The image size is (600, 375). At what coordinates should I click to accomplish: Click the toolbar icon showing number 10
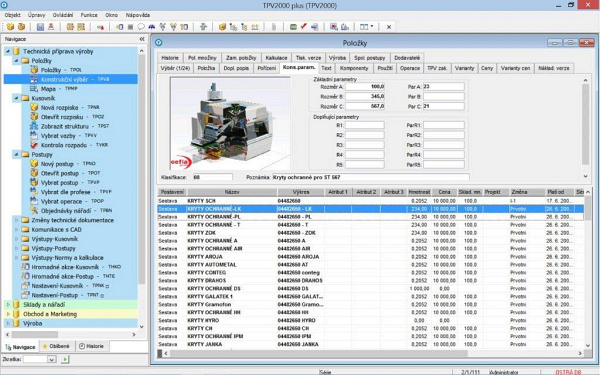(184, 27)
